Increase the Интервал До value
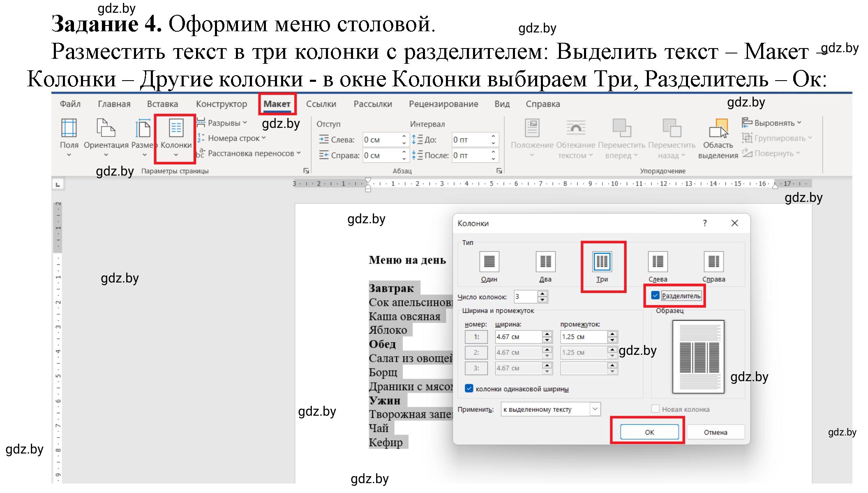The width and height of the screenshot is (868, 493). 493,137
